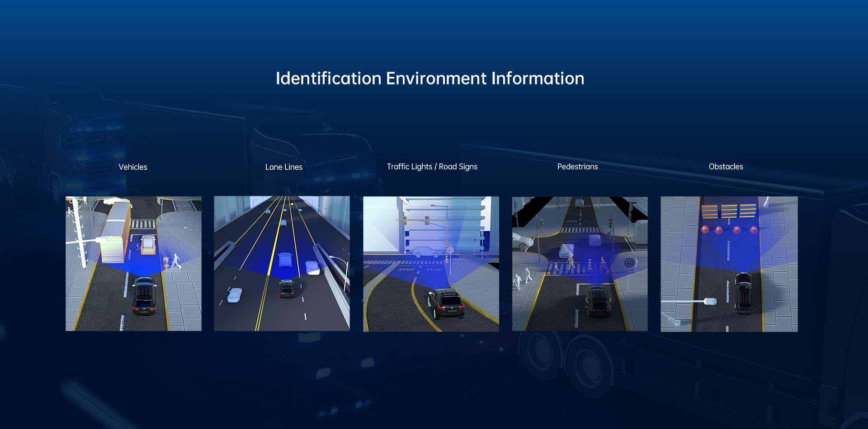This screenshot has width=868, height=429.
Task: Click the 'Pedestrians' label
Action: click(577, 167)
